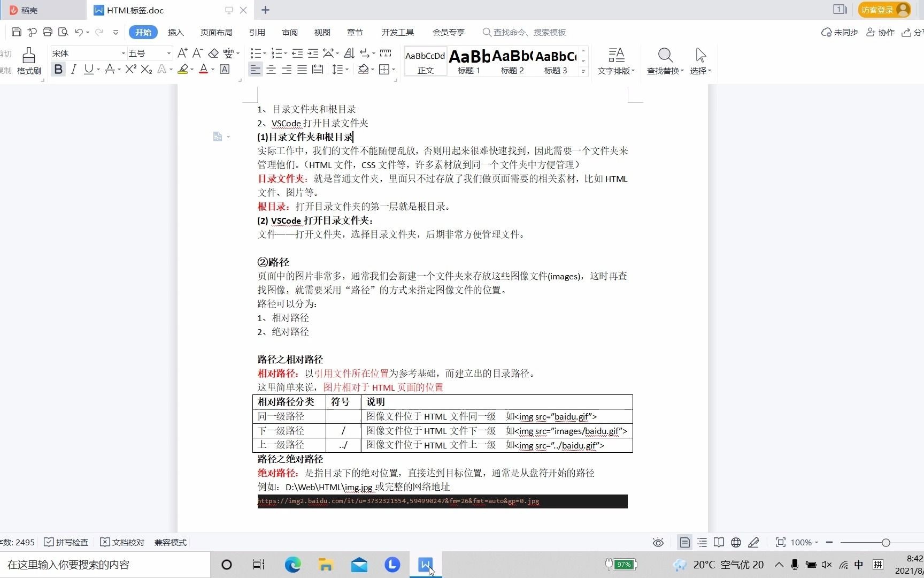Switch to the 插入 ribbon tab

point(175,32)
